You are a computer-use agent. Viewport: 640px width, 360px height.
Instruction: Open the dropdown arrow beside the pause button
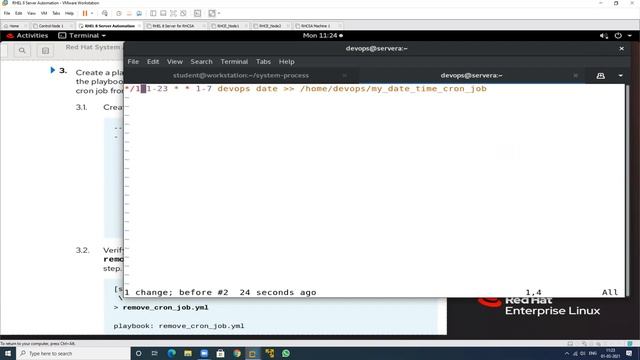click(x=92, y=13)
